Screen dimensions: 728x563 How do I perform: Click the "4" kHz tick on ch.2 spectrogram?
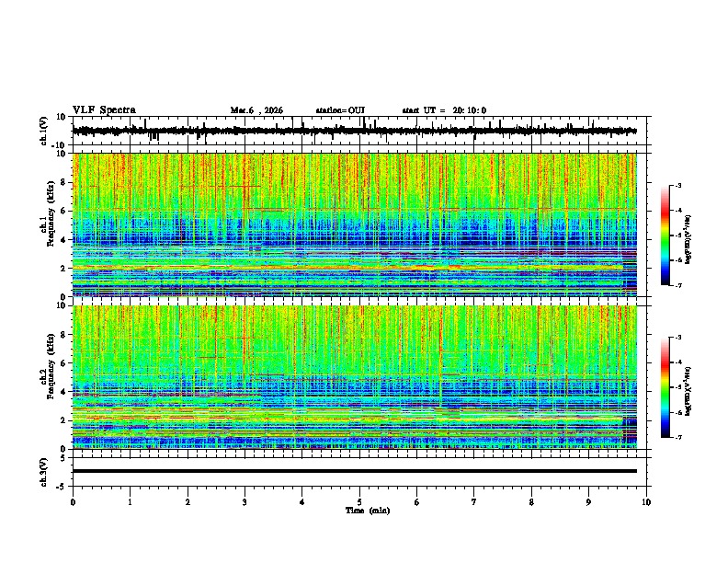[x=63, y=392]
